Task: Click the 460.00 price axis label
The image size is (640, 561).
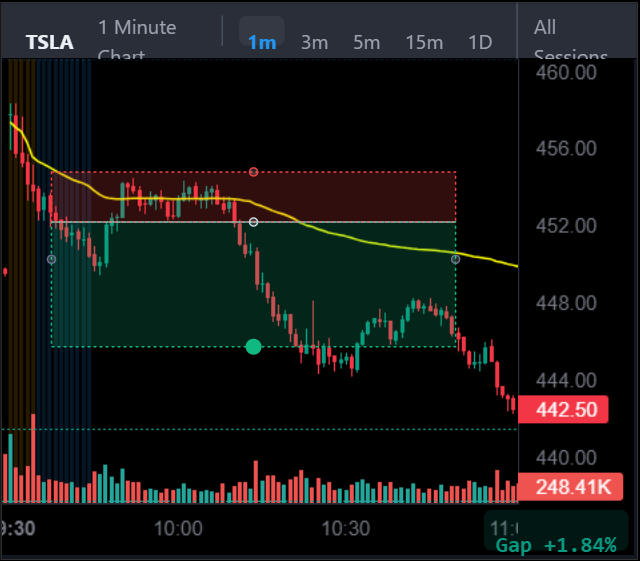Action: 566,73
